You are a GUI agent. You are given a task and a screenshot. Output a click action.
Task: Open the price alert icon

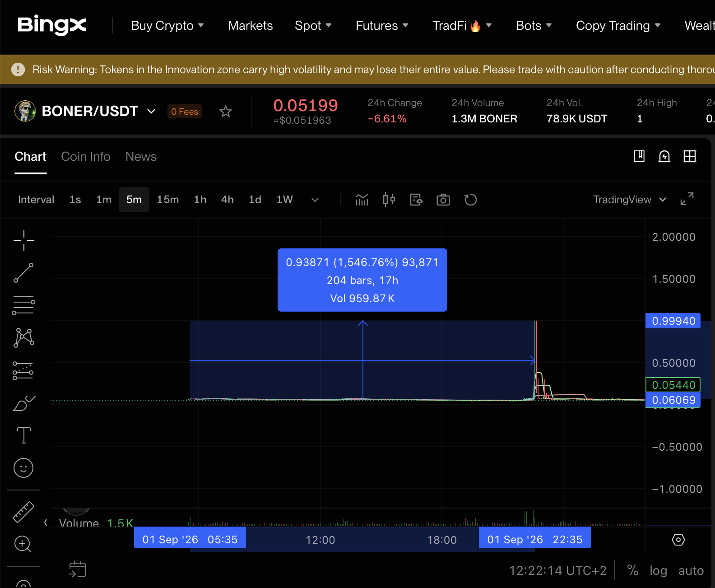pos(664,156)
